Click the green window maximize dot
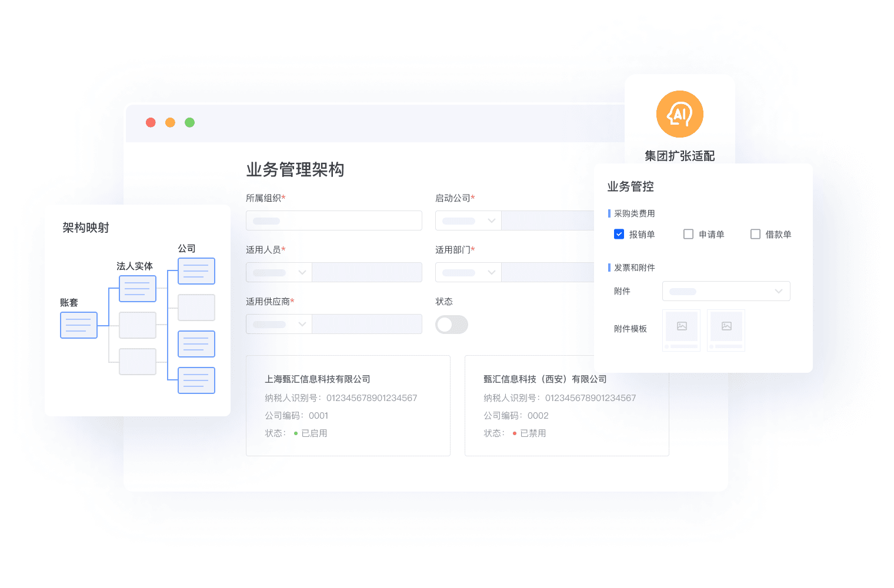The image size is (894, 588). 189,122
